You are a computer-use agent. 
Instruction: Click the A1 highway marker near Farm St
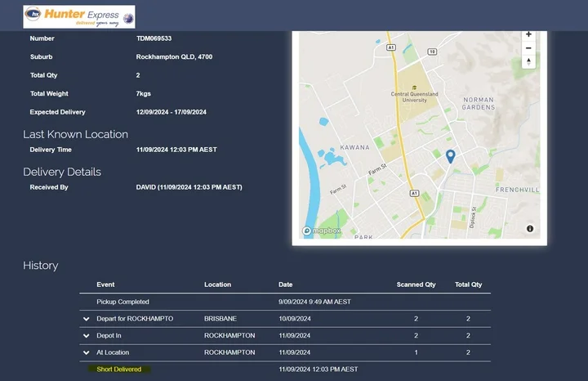pyautogui.click(x=414, y=194)
